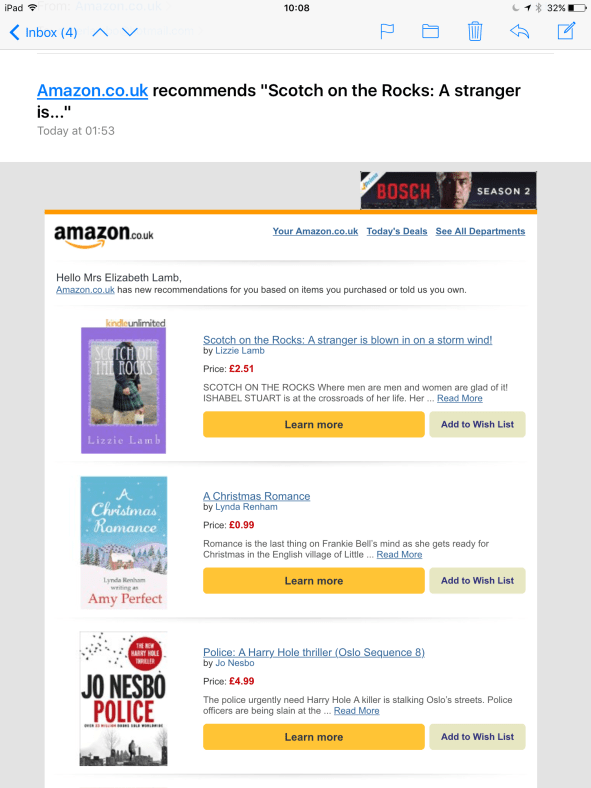Screen dimensions: 591x788
Task: Go to previous message with up arrow
Action: pos(101,33)
